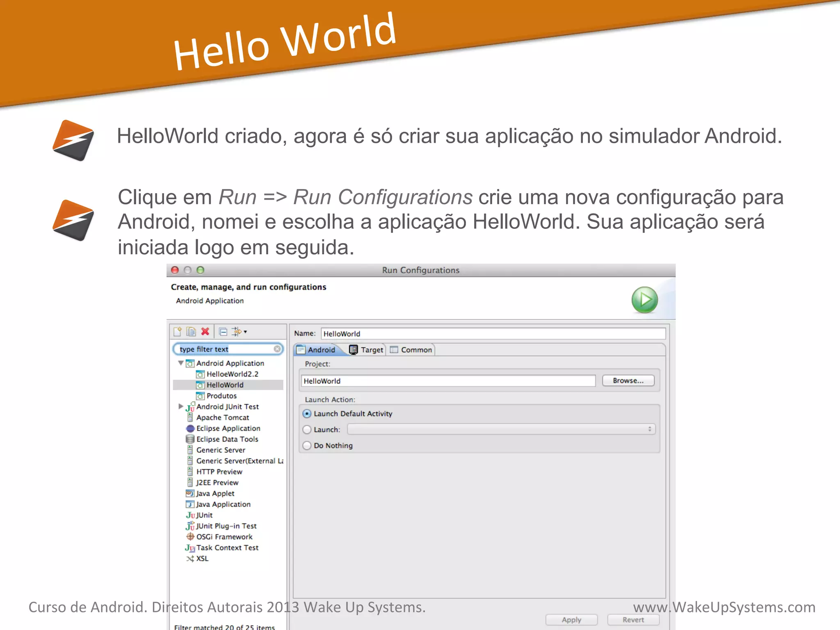Switch to the Android tab

tap(317, 350)
